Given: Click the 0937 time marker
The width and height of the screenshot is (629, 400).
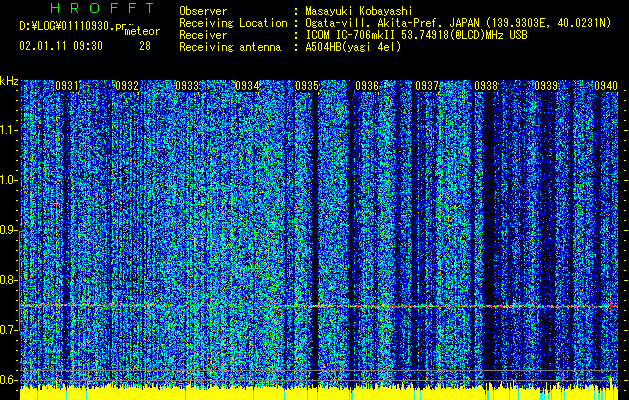Looking at the screenshot, I should tap(427, 86).
